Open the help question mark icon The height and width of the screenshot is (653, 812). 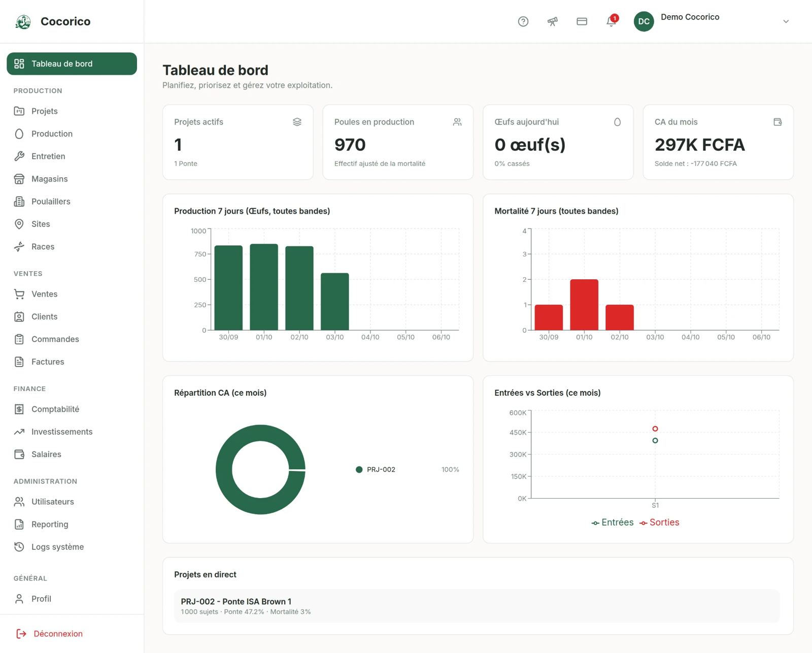(x=523, y=21)
